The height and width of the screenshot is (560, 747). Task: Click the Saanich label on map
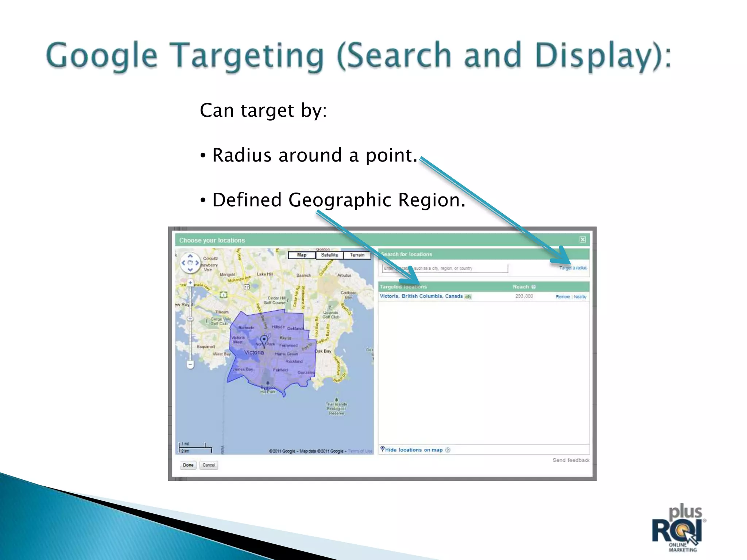tap(303, 275)
